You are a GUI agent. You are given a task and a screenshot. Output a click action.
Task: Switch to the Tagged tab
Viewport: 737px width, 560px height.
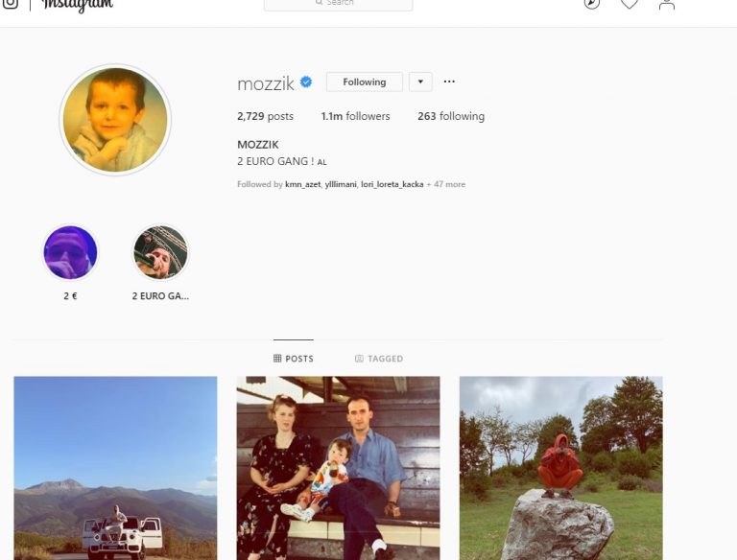coord(379,359)
